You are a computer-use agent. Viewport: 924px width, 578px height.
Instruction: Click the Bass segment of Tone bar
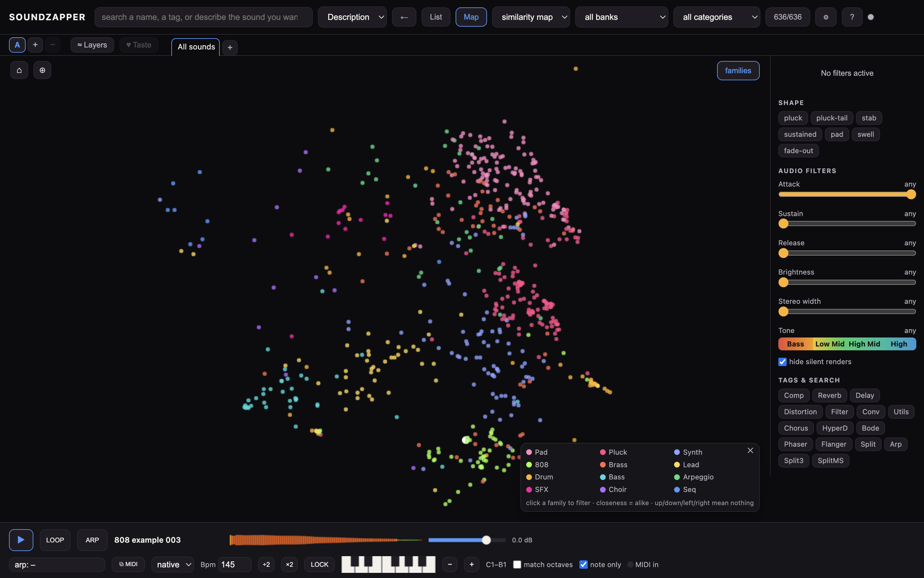(x=795, y=344)
